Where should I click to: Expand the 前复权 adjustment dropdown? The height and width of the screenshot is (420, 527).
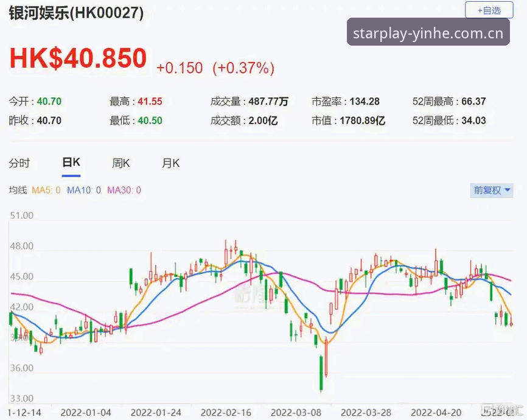pos(492,191)
